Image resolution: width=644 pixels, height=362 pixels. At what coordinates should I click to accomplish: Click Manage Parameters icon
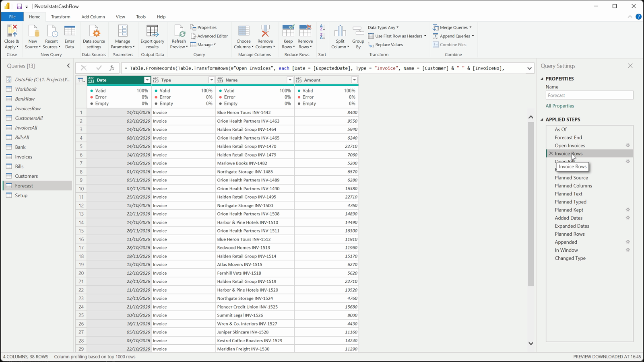[123, 31]
